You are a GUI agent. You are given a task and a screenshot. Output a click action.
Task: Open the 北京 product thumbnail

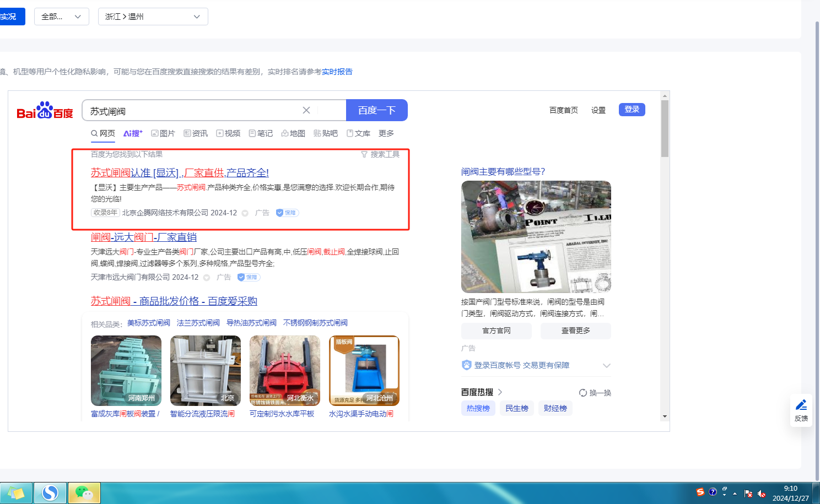[x=206, y=371]
